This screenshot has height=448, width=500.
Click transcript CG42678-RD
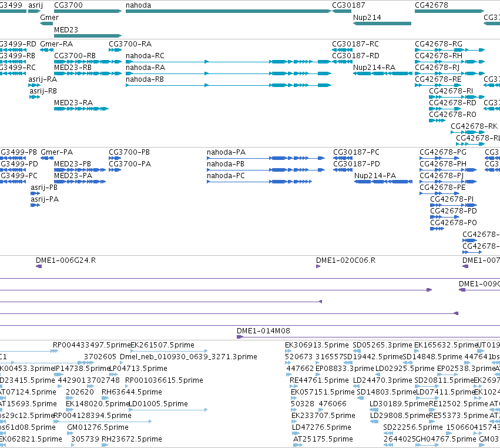(445, 109)
